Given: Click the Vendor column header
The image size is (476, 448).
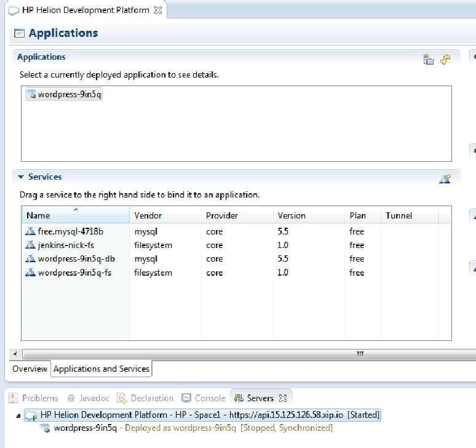Looking at the screenshot, I should pos(165,215).
